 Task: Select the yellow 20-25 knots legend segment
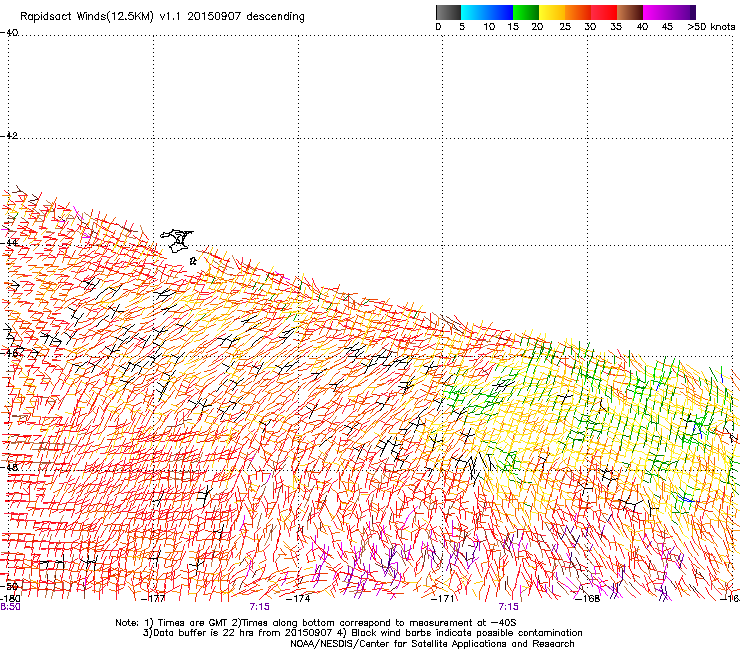tap(552, 12)
